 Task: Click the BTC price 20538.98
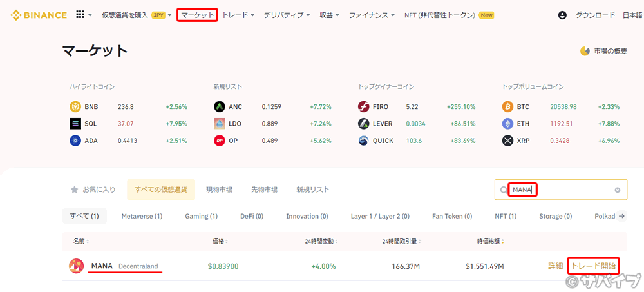(x=564, y=107)
